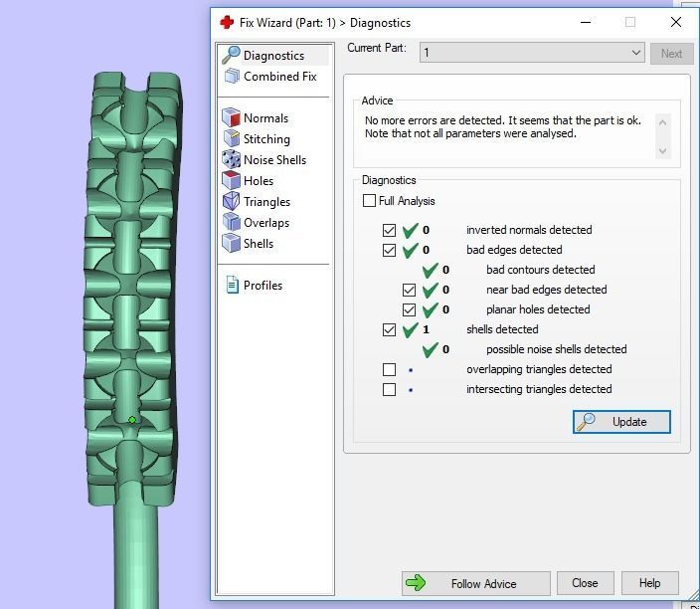Click the advice text 'No more errors are detected'
This screenshot has height=609, width=700.
point(434,120)
